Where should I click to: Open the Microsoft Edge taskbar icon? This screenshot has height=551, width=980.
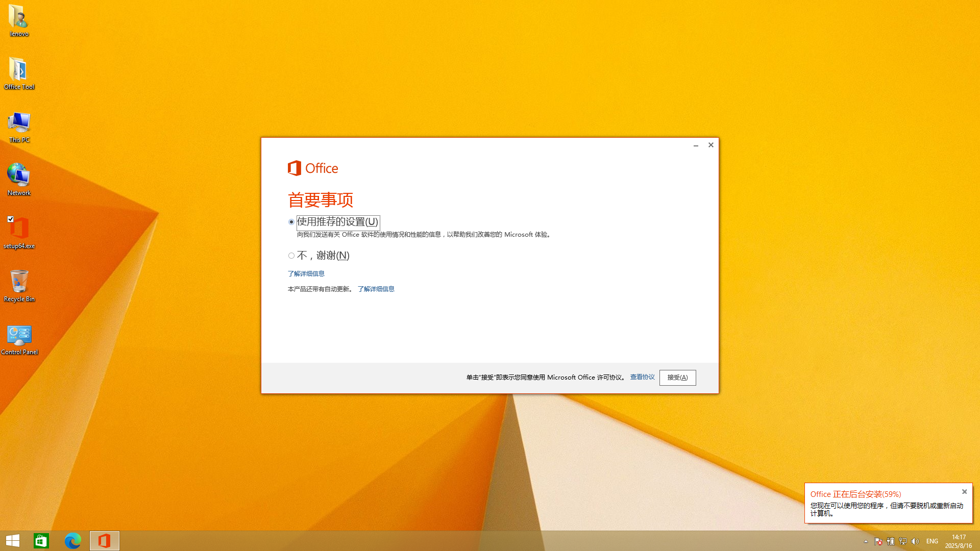[72, 541]
